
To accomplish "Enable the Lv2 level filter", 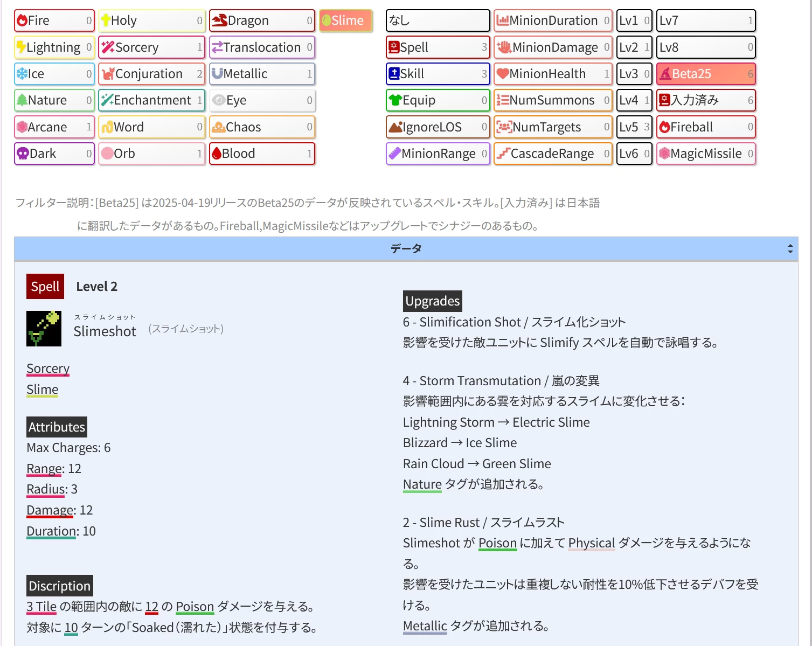I will click(634, 47).
